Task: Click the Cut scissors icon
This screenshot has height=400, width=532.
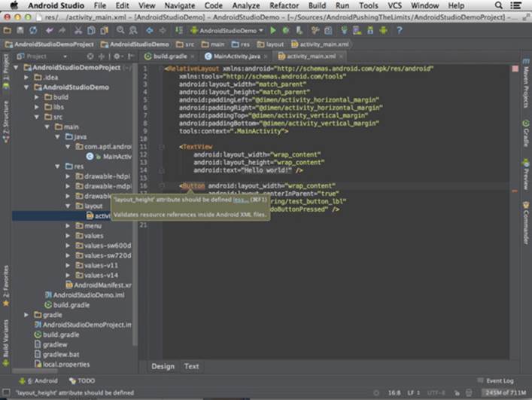Action: pos(78,31)
